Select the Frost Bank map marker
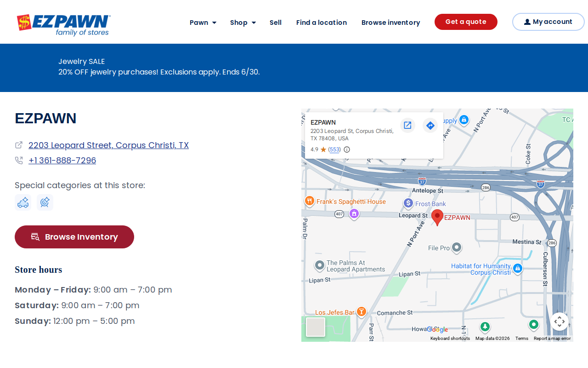This screenshot has width=588, height=368. coord(408,203)
